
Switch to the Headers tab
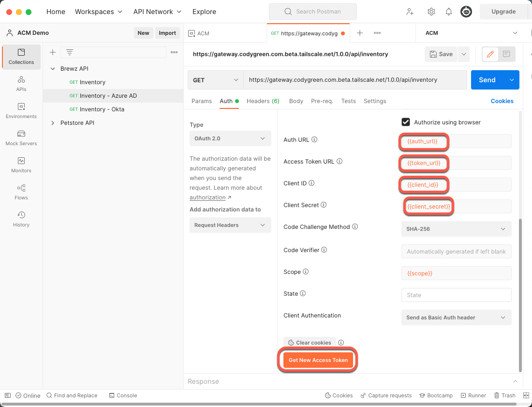click(263, 101)
